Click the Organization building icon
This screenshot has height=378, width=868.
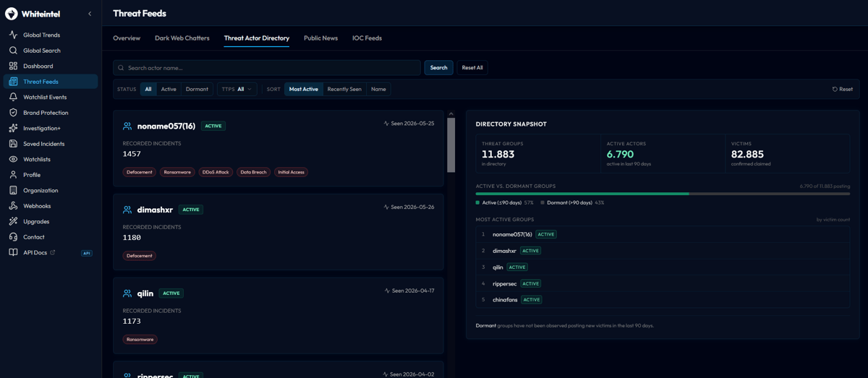point(13,190)
